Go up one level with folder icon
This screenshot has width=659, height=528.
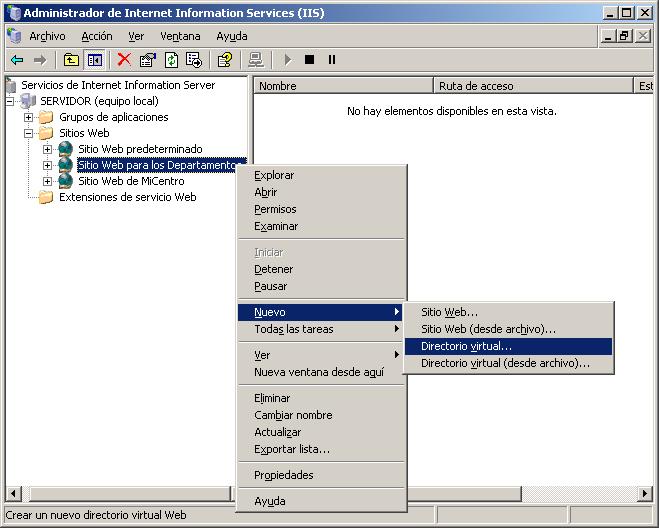coord(71,60)
